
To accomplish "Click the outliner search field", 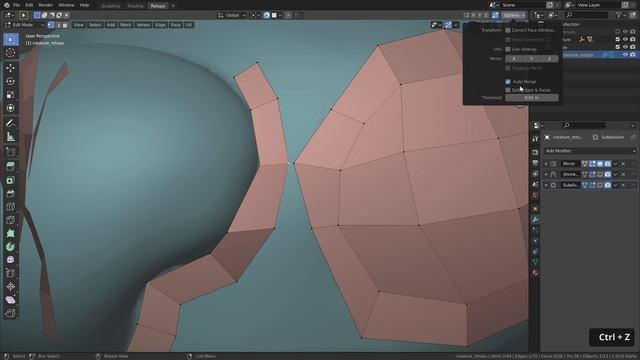I will 587,15.
